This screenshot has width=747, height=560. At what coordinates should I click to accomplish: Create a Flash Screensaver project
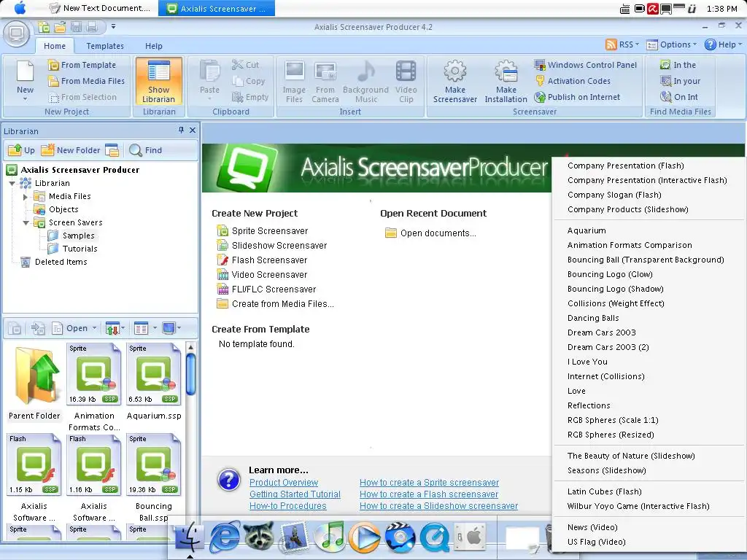pos(269,260)
